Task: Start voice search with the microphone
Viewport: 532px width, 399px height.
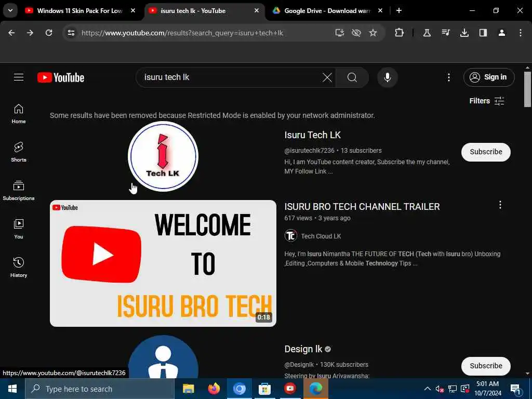Action: (387, 77)
